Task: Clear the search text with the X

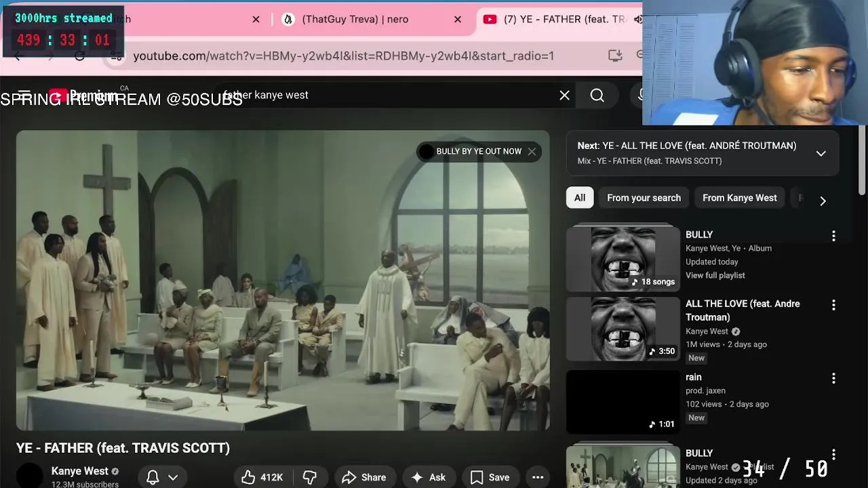Action: 564,96
